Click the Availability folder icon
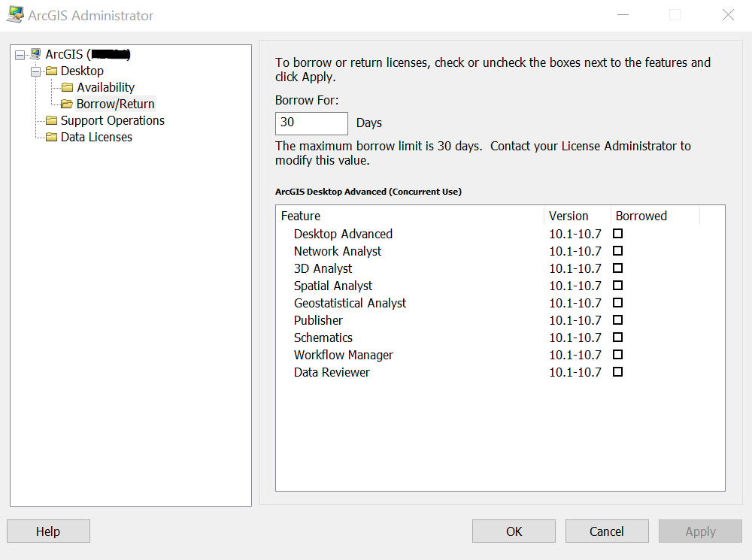 click(x=66, y=87)
